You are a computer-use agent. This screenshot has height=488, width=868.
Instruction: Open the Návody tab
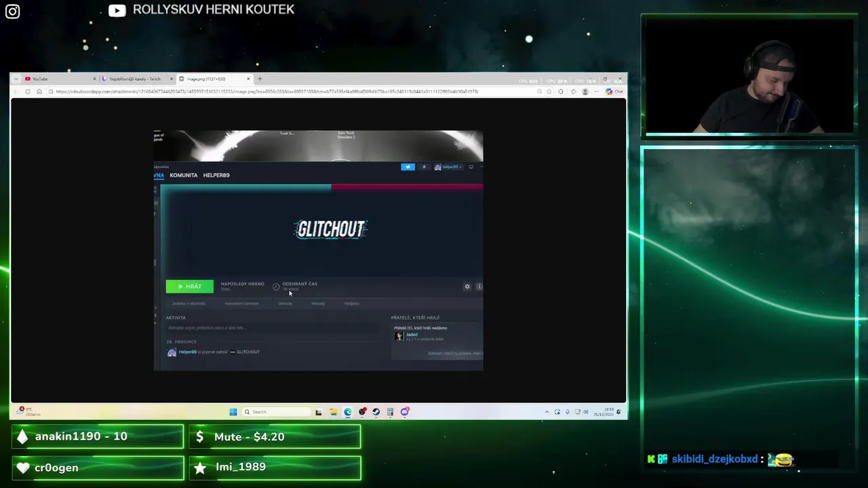coord(318,304)
